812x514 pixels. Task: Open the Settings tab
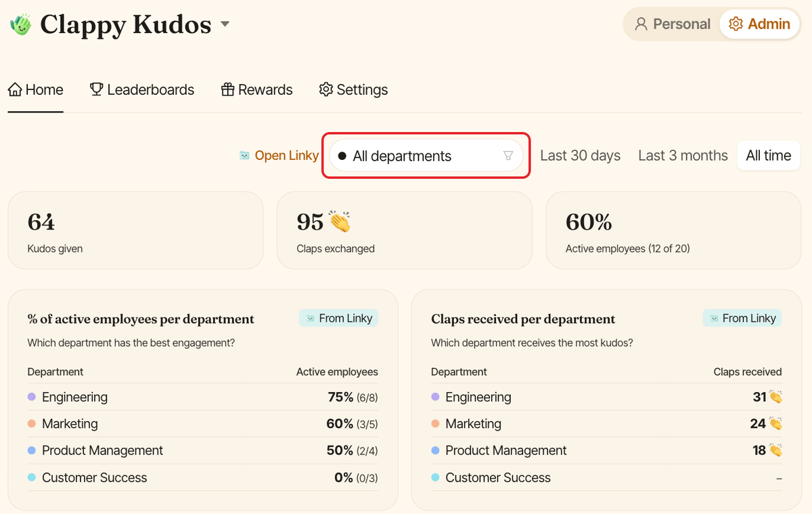point(353,90)
